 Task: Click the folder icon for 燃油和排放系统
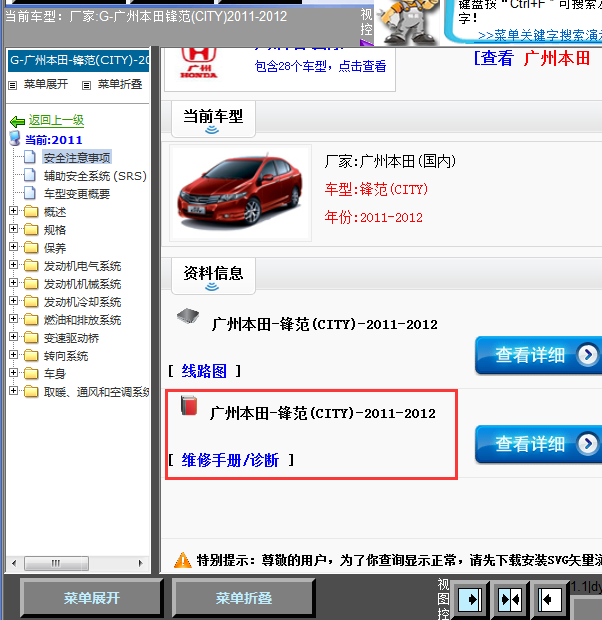(31, 319)
